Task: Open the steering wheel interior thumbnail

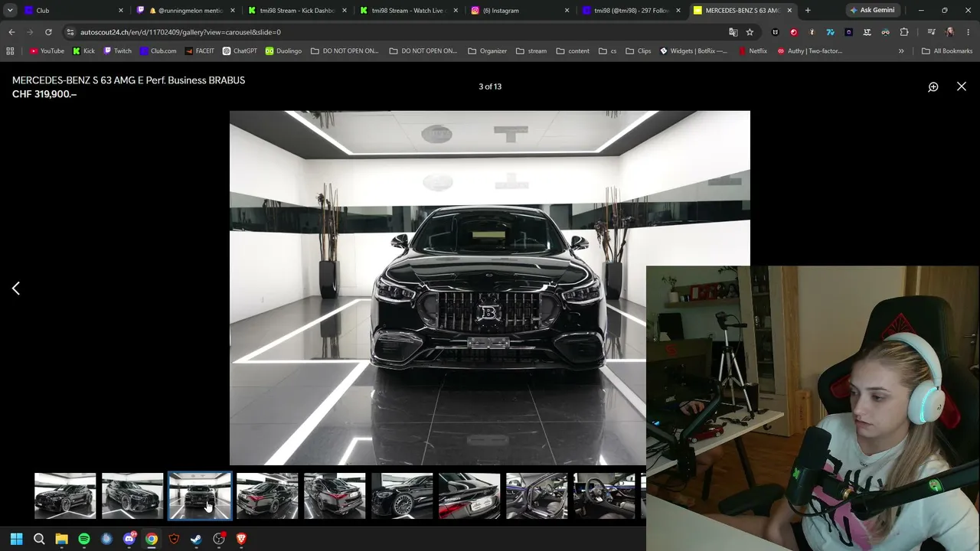Action: (604, 496)
